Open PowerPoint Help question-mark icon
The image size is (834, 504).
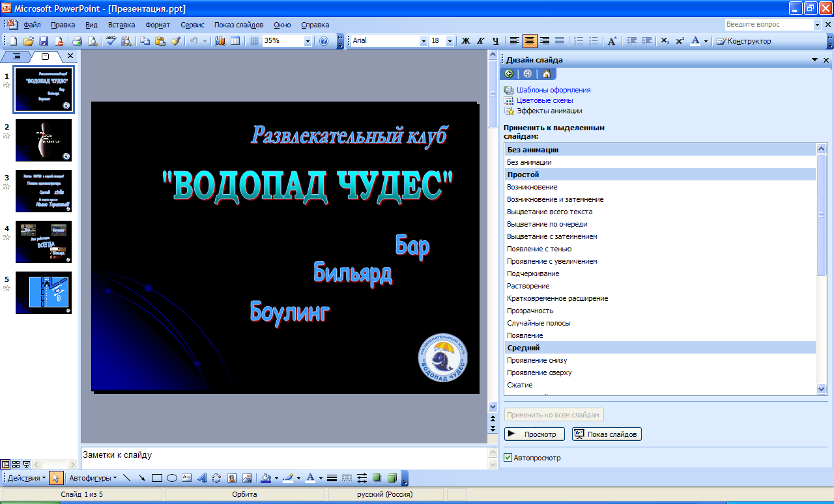pyautogui.click(x=324, y=41)
